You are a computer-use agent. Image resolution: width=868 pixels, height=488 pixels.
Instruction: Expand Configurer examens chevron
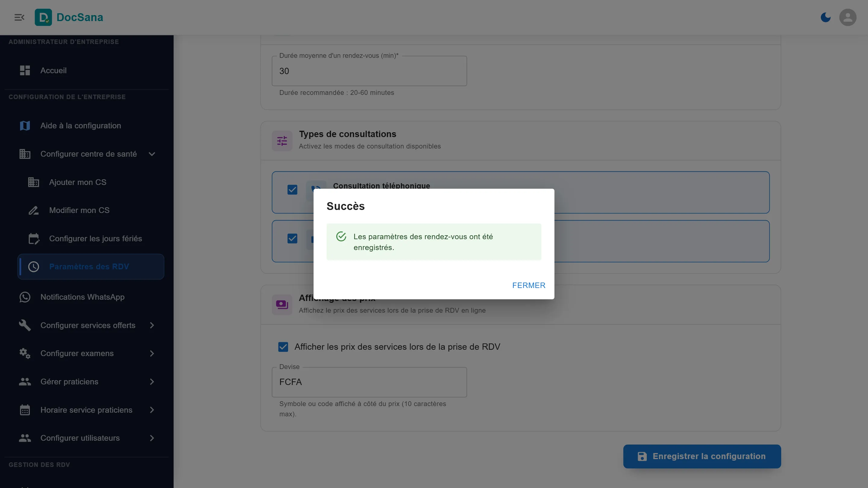152,353
